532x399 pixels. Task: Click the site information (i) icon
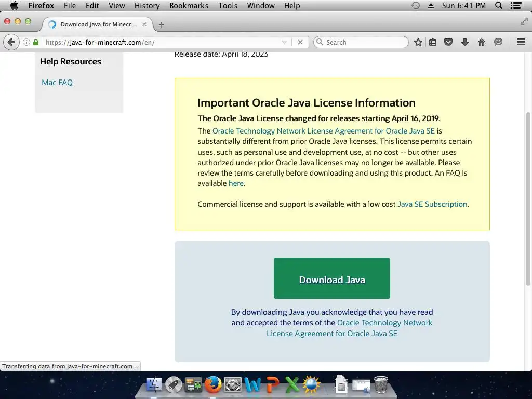pyautogui.click(x=26, y=42)
